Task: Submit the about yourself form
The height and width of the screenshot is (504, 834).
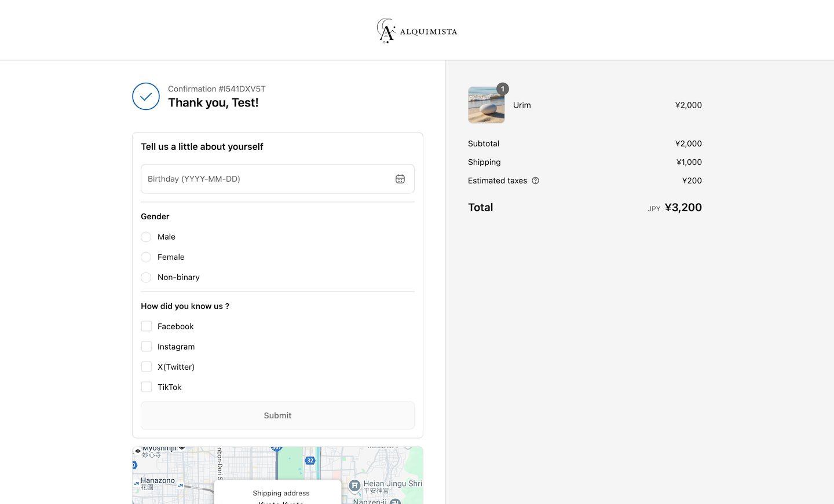Action: click(x=277, y=415)
